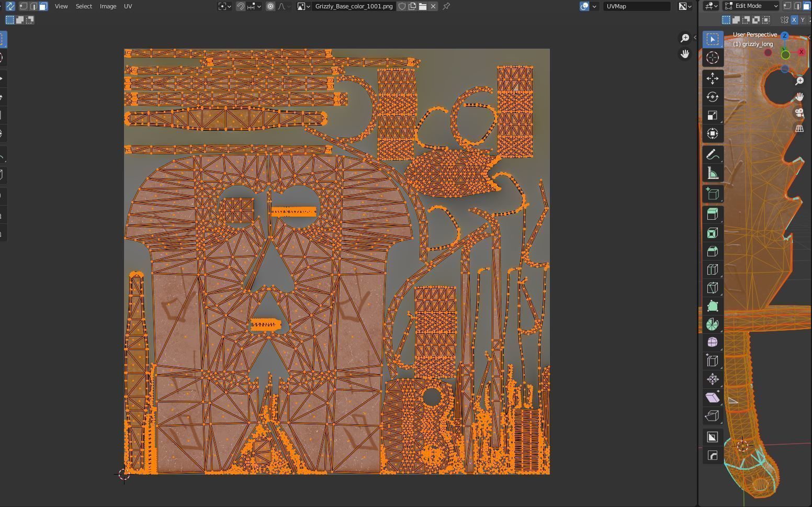Choose the Move tool
Screen dimensions: 812x507
(x=713, y=78)
